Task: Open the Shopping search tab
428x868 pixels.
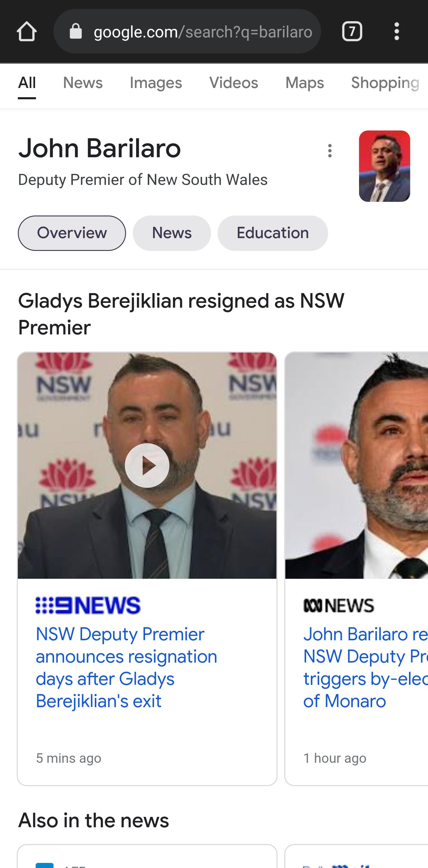Action: point(385,83)
